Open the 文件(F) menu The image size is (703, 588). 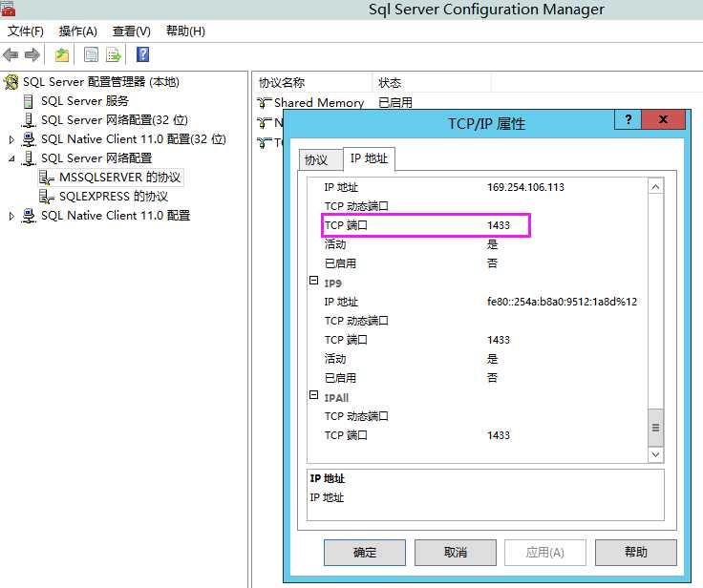[26, 31]
